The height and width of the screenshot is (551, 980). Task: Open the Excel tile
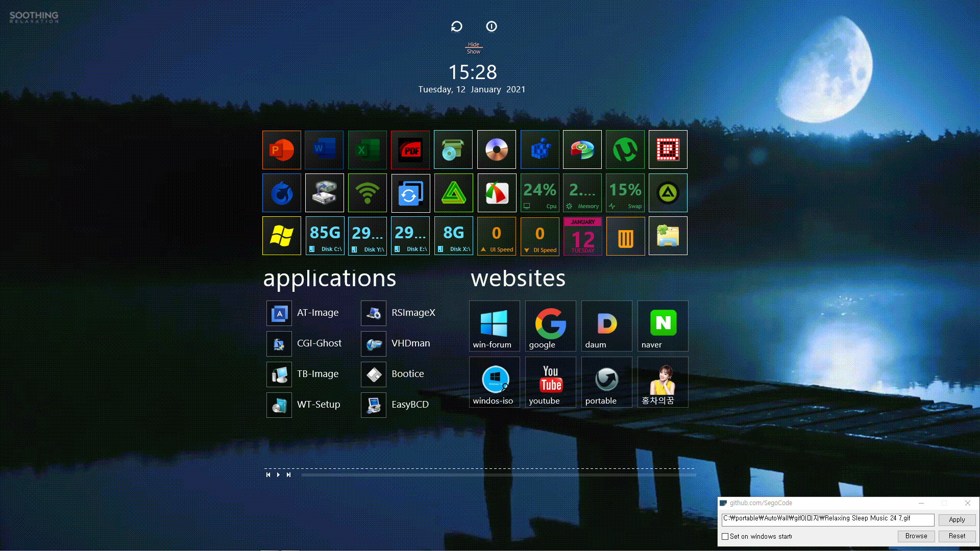pyautogui.click(x=367, y=150)
